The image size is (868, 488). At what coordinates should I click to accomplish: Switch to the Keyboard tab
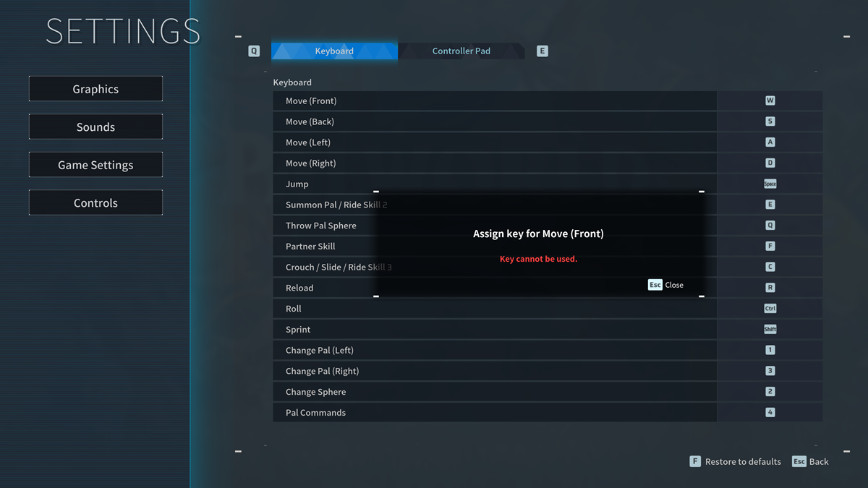333,51
